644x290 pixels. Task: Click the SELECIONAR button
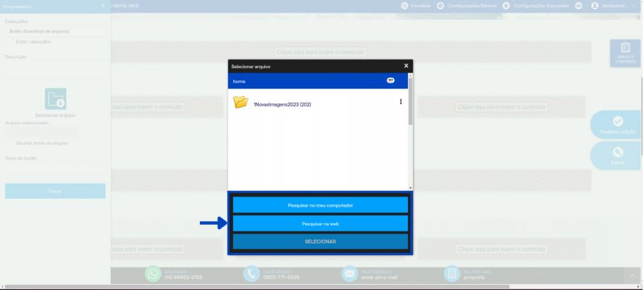pos(320,241)
